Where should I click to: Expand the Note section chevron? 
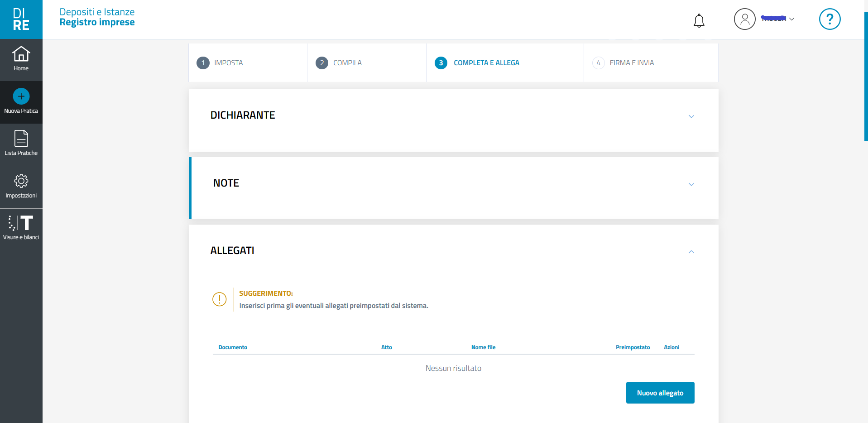pos(691,184)
